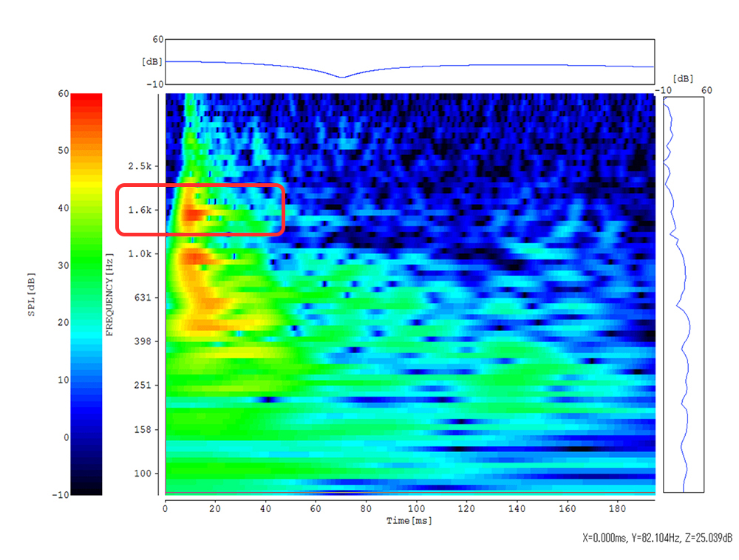The image size is (739, 560).
Task: Click the 2.5k frequency axis label
Action: (x=139, y=165)
